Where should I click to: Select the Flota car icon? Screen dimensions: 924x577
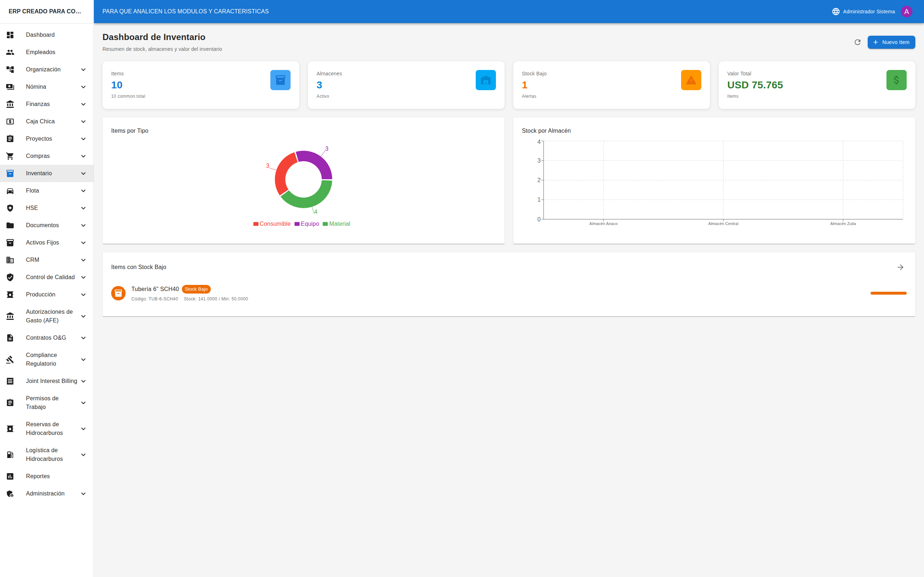click(x=10, y=190)
